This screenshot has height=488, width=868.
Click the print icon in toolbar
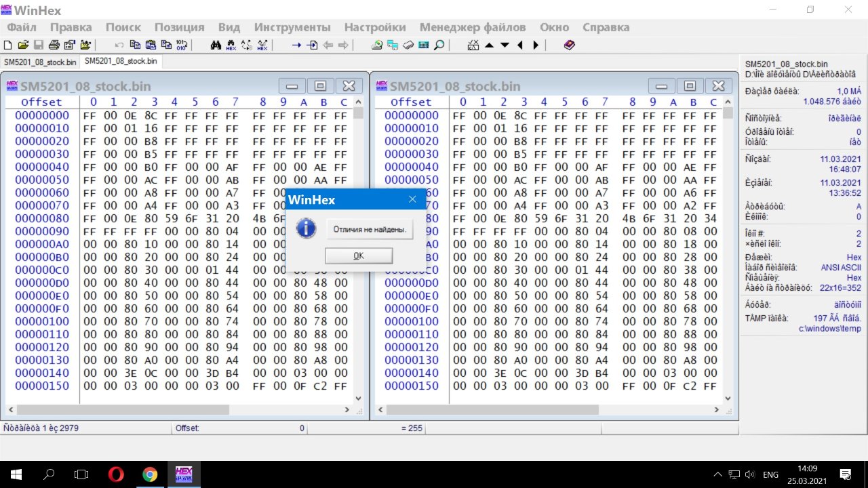[x=54, y=45]
